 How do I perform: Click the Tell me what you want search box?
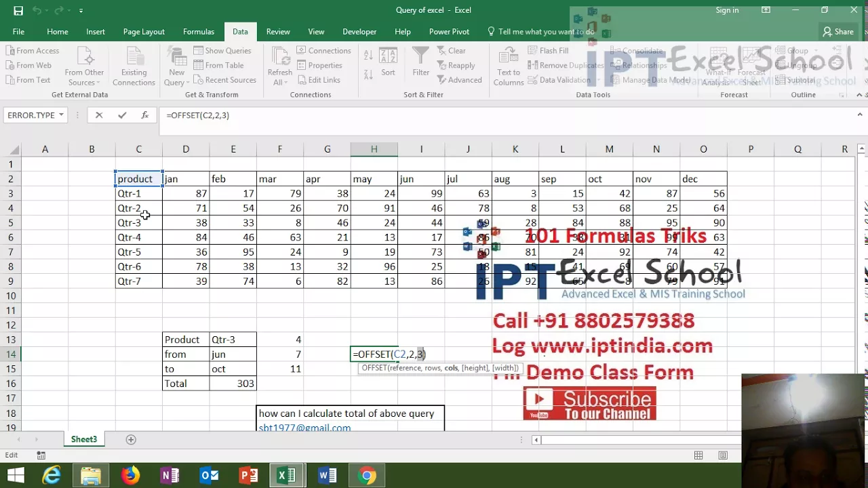pyautogui.click(x=540, y=32)
